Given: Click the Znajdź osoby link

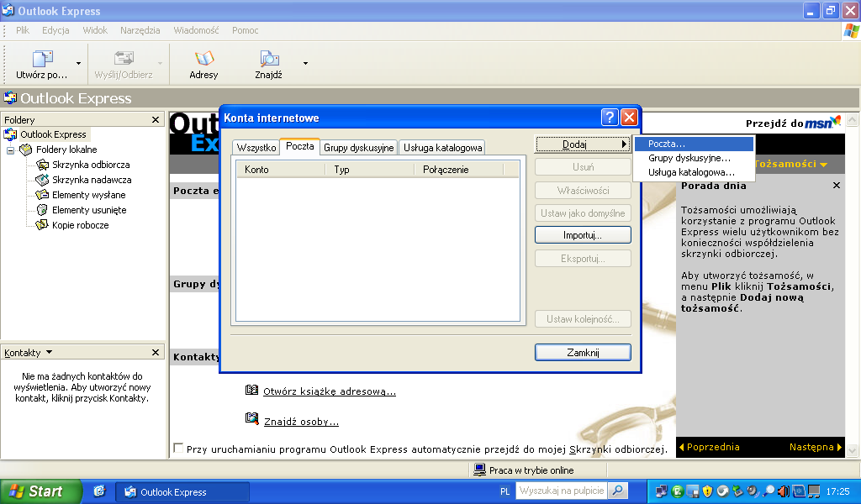Looking at the screenshot, I should pyautogui.click(x=302, y=422).
